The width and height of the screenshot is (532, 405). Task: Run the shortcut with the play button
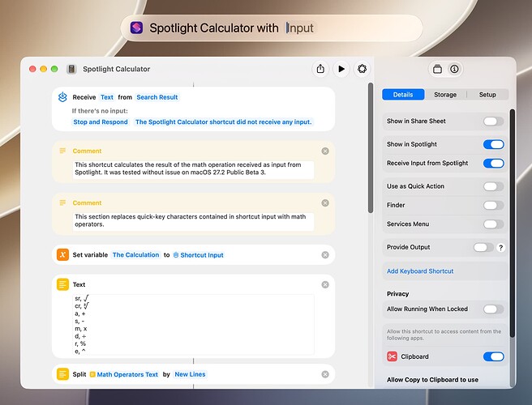pos(341,69)
